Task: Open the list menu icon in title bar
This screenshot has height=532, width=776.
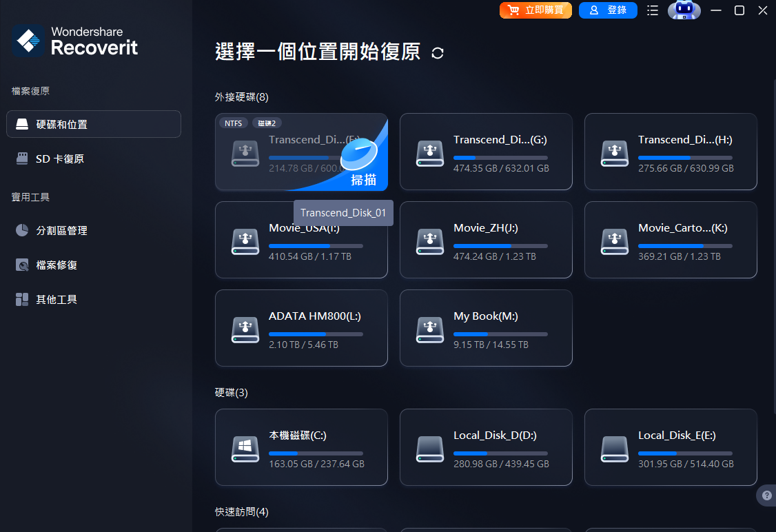Action: [x=652, y=10]
